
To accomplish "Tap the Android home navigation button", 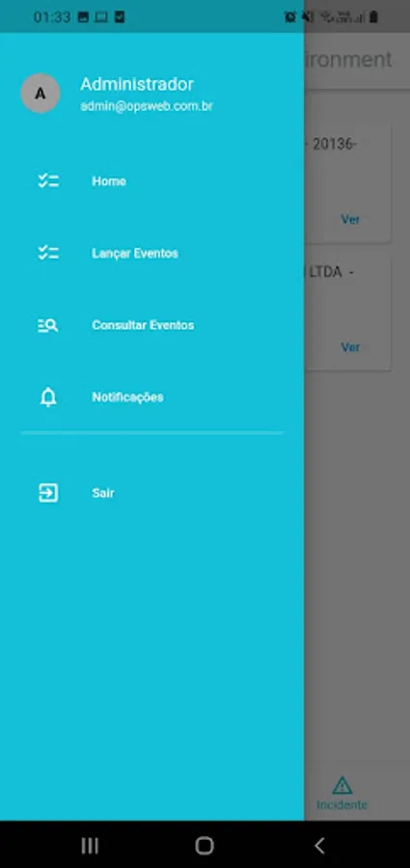I will point(205,845).
